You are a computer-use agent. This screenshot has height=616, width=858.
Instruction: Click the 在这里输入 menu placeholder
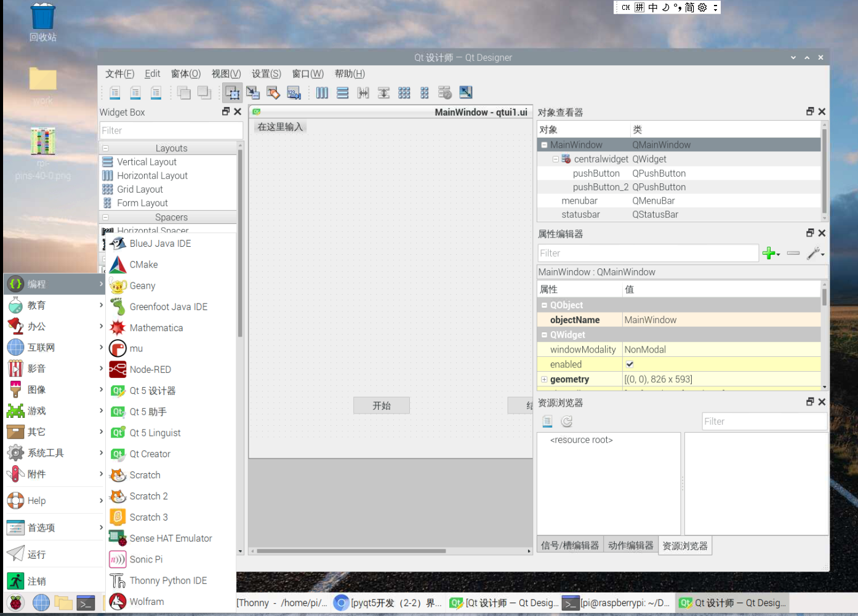click(280, 127)
